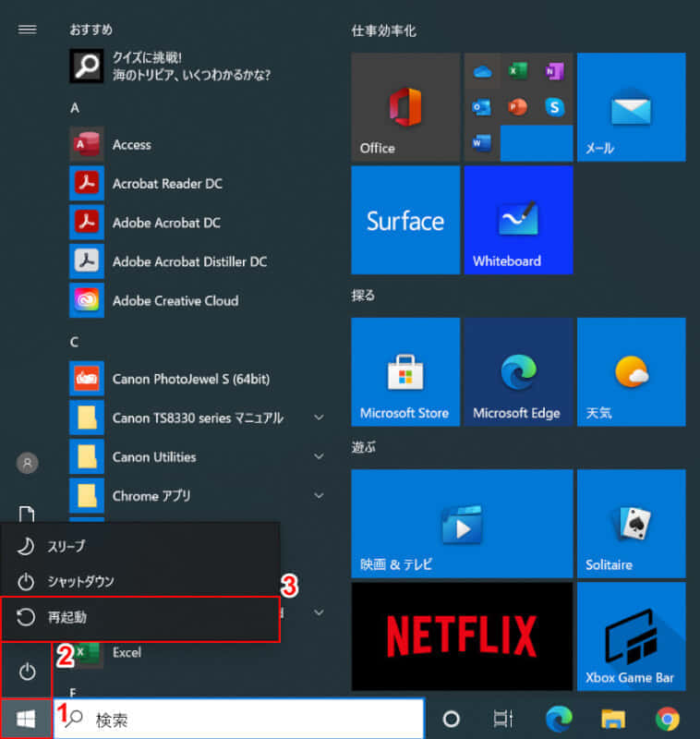Screen dimensions: 700x739
Task: Choose 再起動 to restart the PC
Action: pos(141,618)
